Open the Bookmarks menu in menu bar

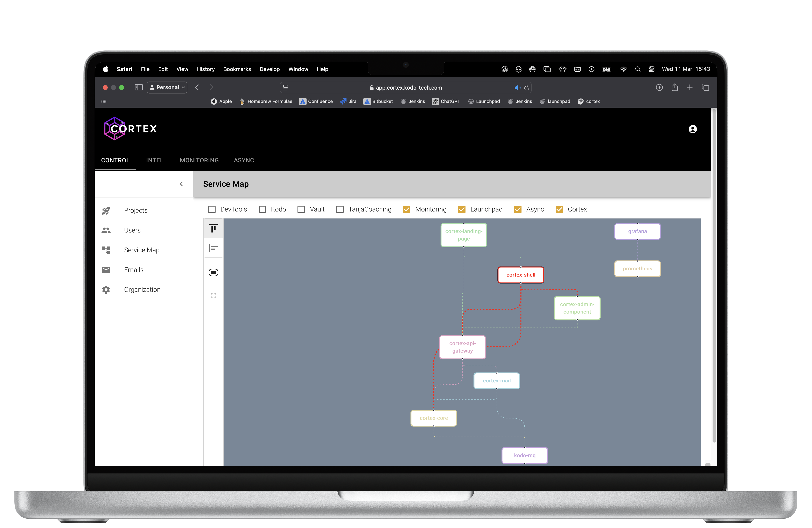tap(237, 69)
